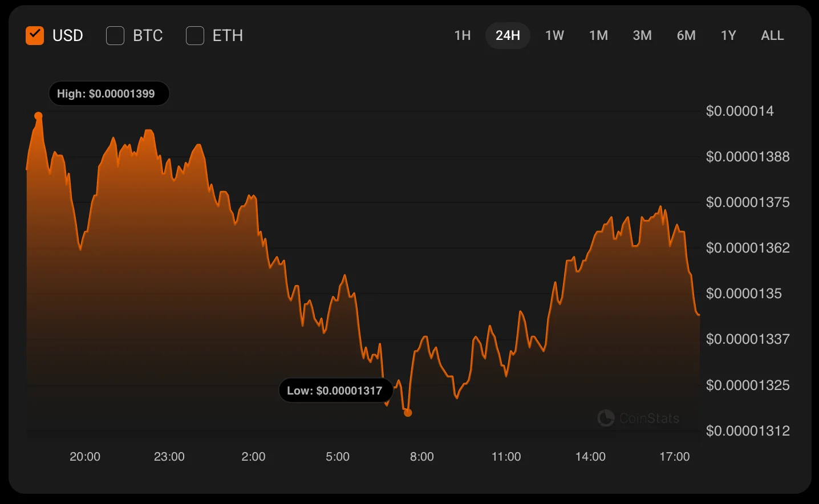Select the 3M range tab
Image resolution: width=819 pixels, height=504 pixels.
(x=642, y=35)
